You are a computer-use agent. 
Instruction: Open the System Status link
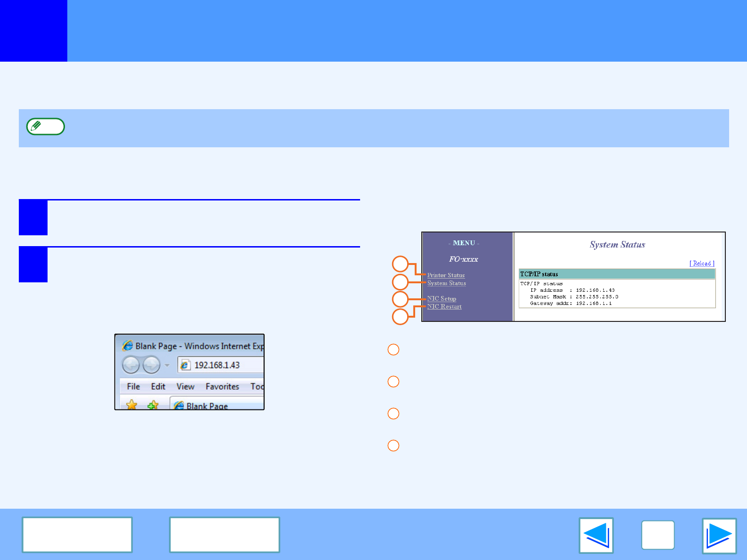(446, 283)
